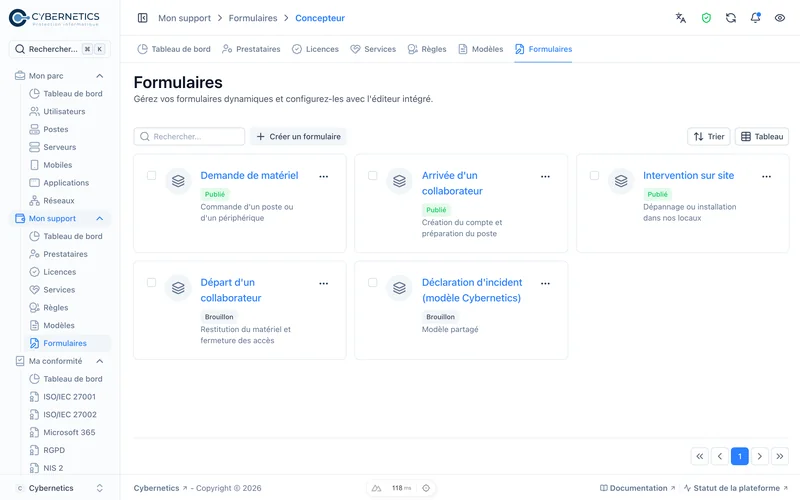The width and height of the screenshot is (800, 500).
Task: Open the notifications bell
Action: 755,18
